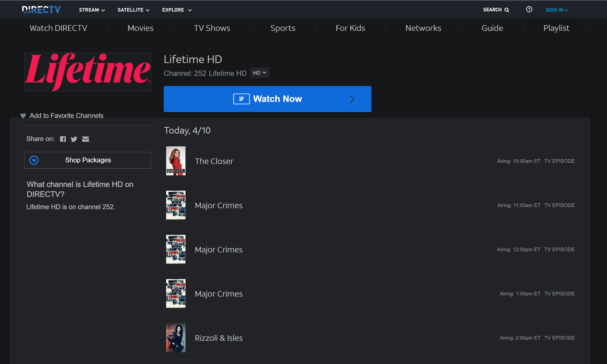
Task: Click the heart icon to favorite Lifetime
Action: (23, 115)
